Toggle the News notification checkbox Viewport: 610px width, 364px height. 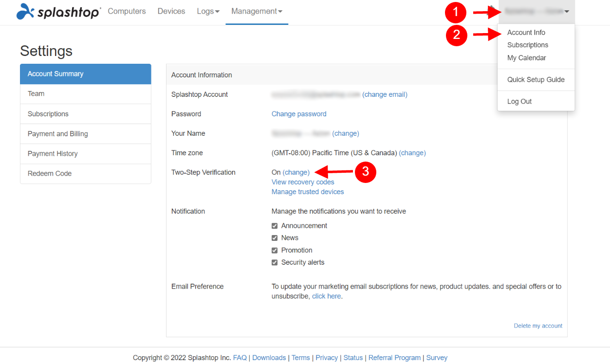275,238
